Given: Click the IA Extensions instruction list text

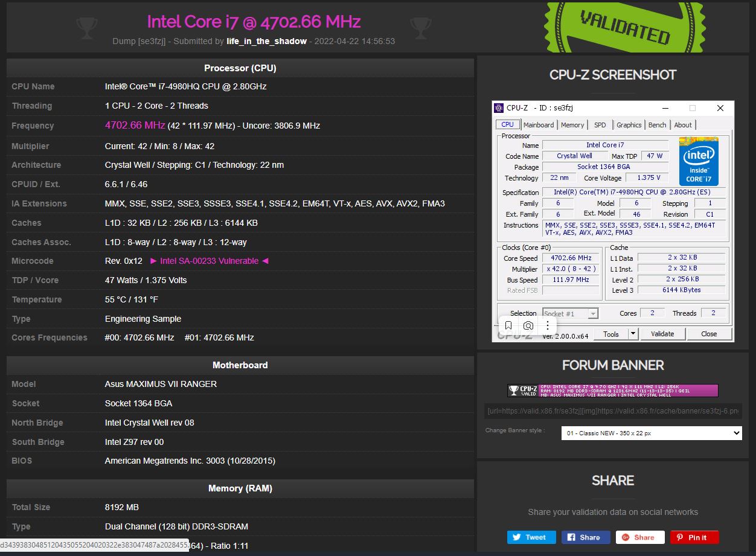Looking at the screenshot, I should point(275,203).
